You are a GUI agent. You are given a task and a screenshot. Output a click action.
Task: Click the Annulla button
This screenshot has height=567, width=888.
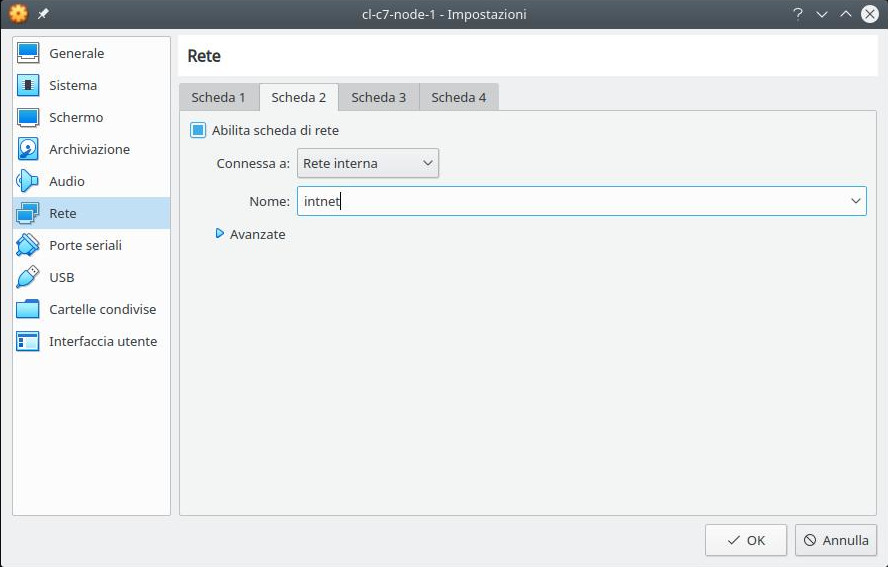point(836,540)
